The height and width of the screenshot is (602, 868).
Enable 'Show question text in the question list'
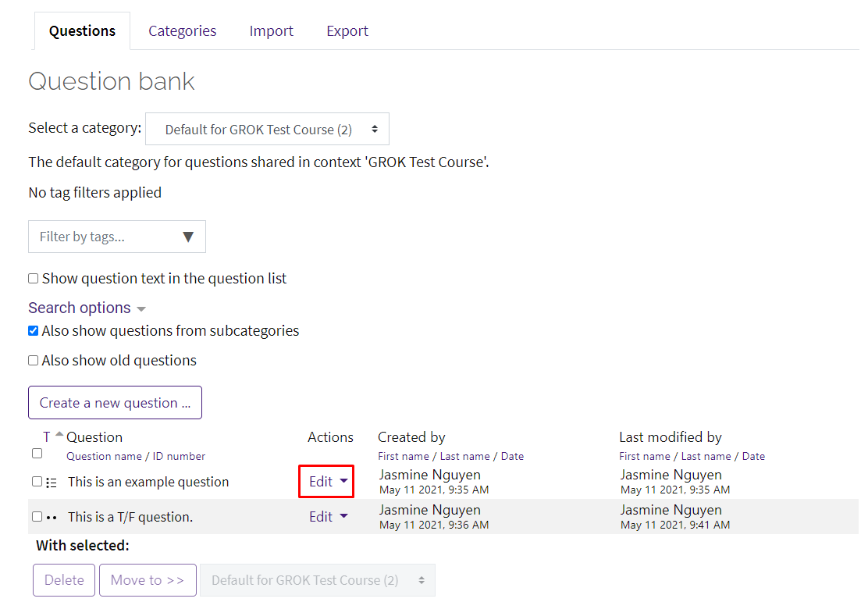[x=32, y=278]
